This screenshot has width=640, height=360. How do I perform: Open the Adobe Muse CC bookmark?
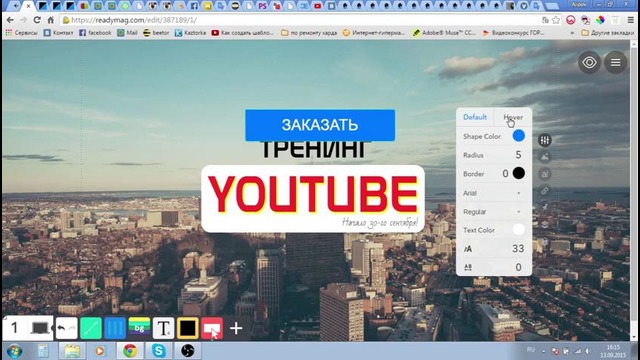pos(444,33)
